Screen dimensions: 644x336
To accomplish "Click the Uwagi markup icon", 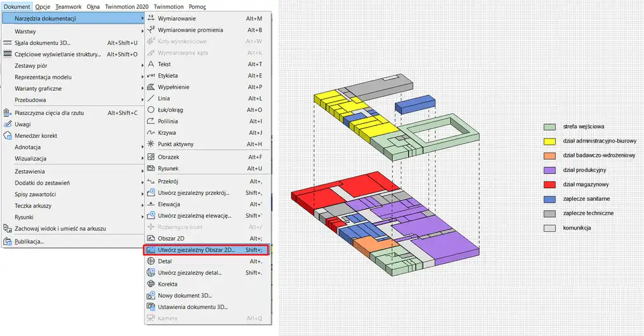I will coord(8,124).
